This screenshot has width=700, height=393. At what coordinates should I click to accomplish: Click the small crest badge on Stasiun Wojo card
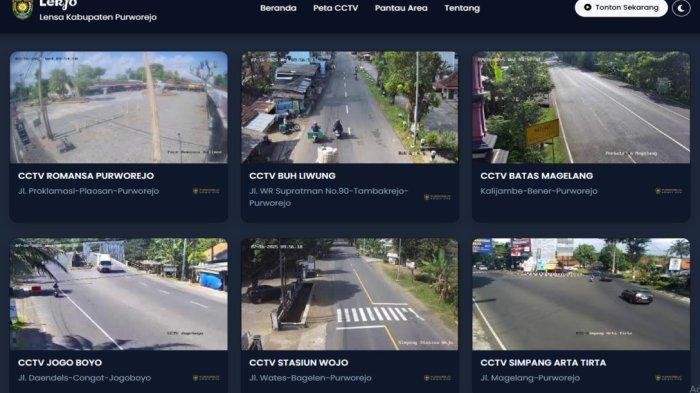pos(437,378)
